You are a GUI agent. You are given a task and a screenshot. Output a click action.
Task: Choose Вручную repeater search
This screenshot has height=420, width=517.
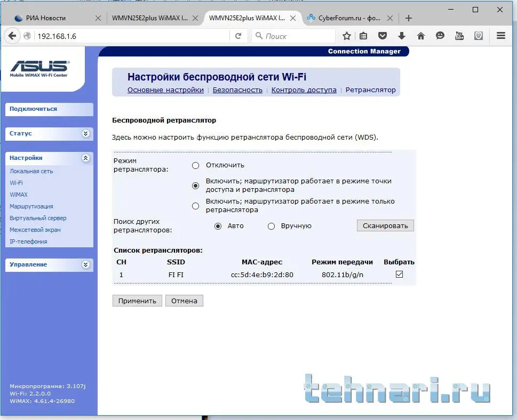pos(272,227)
